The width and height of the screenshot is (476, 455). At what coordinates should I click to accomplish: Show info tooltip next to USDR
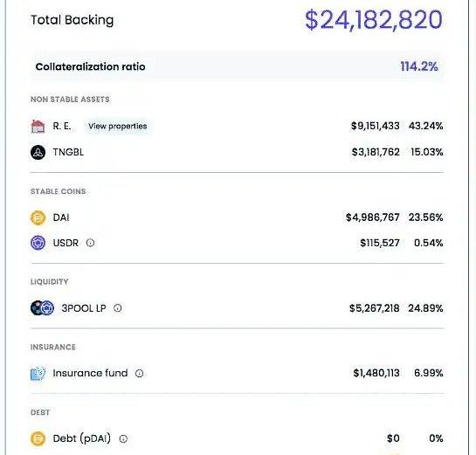coord(90,243)
